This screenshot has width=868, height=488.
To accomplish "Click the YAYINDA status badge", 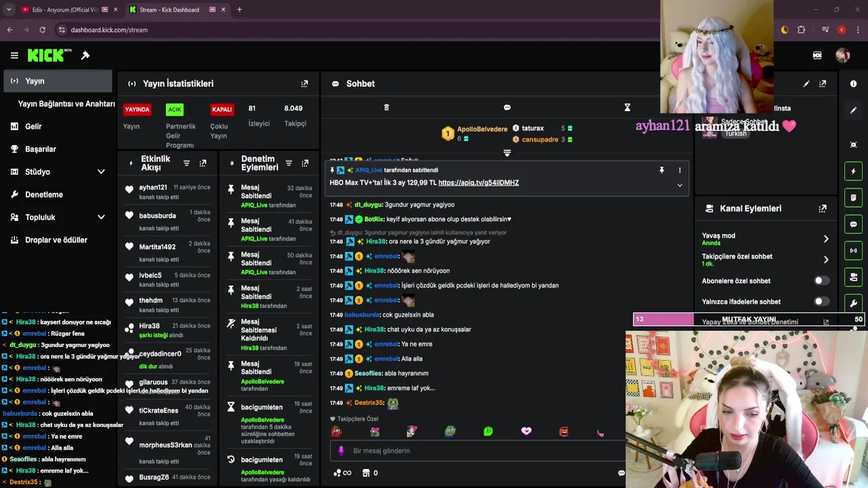I will click(137, 109).
